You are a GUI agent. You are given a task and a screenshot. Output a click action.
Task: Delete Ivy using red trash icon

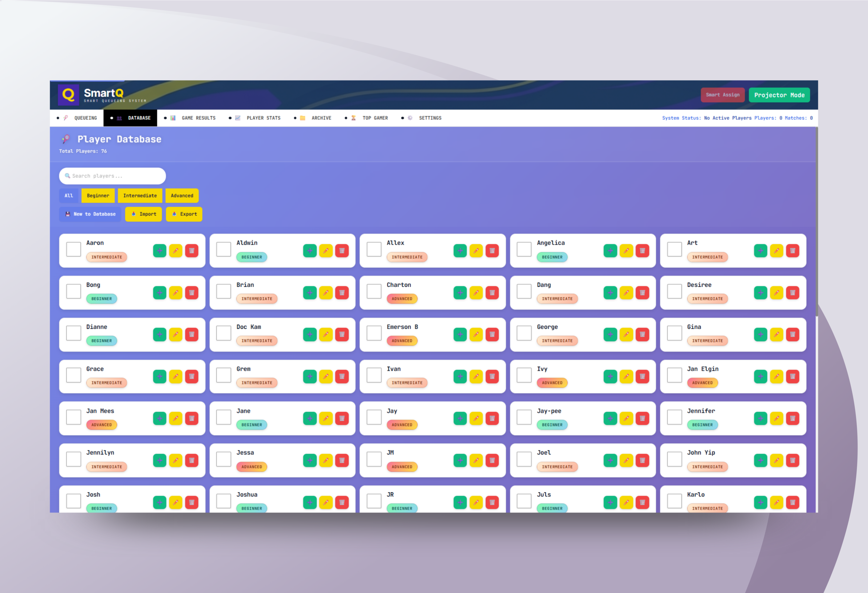[x=642, y=377]
